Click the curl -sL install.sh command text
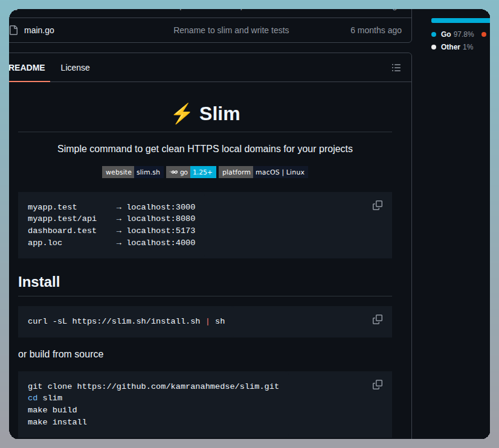The height and width of the screenshot is (448, 499). pos(126,321)
